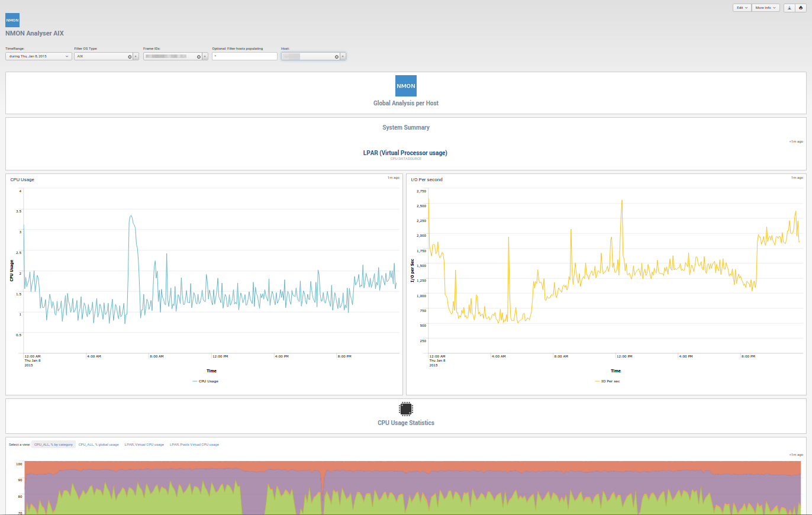Screen dimensions: 812x515
Task: Click the 1m ago timestamp in I/O panel
Action: pos(797,178)
